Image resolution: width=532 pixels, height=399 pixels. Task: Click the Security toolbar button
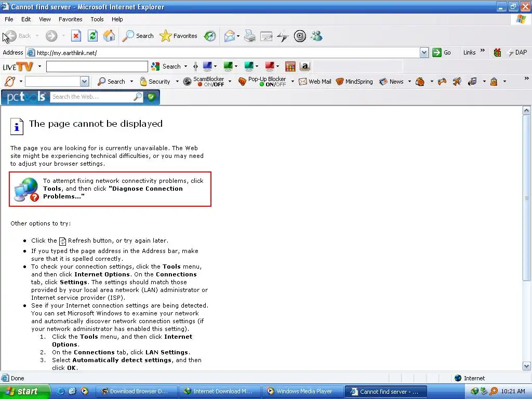click(155, 82)
